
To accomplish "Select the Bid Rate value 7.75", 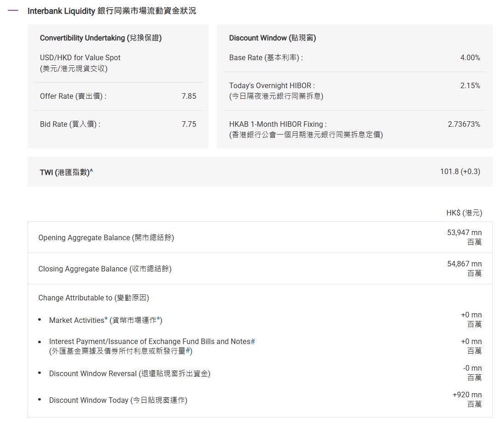I will click(x=189, y=124).
